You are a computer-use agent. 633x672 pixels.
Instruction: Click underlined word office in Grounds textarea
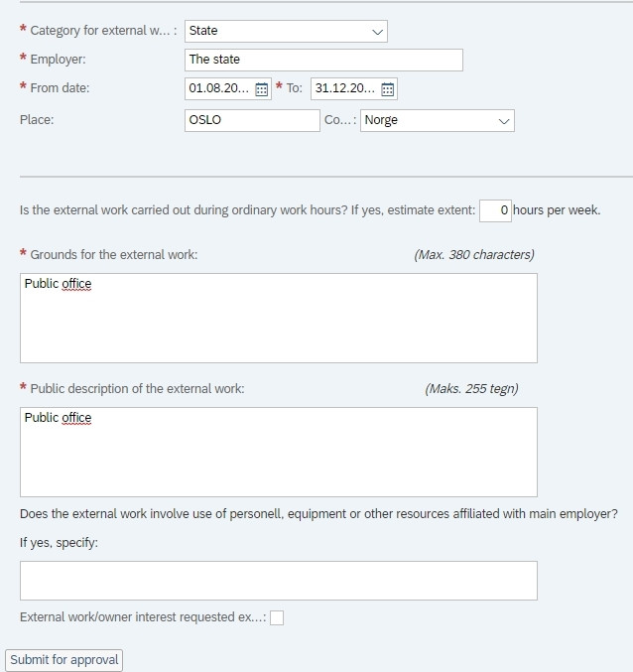tap(76, 284)
